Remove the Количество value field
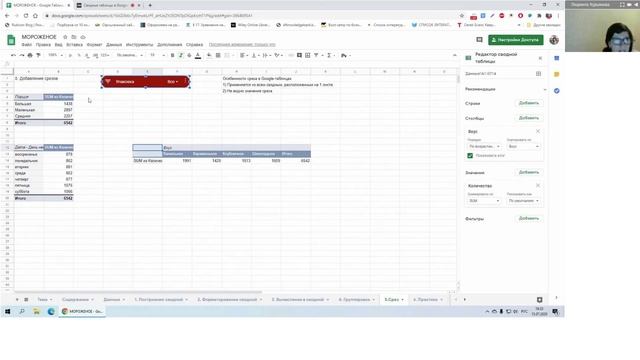This screenshot has width=640, height=360. (538, 186)
